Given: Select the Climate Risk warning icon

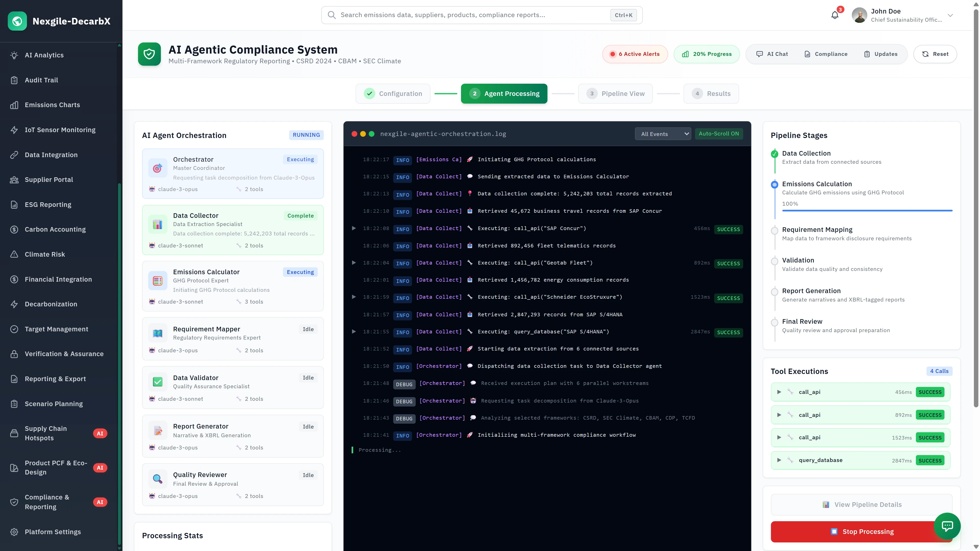Looking at the screenshot, I should (15, 254).
